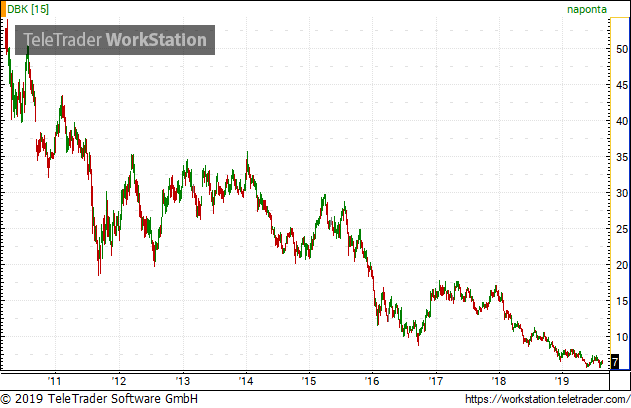The width and height of the screenshot is (631, 408).
Task: Click the '17 year axis label
Action: tap(435, 381)
